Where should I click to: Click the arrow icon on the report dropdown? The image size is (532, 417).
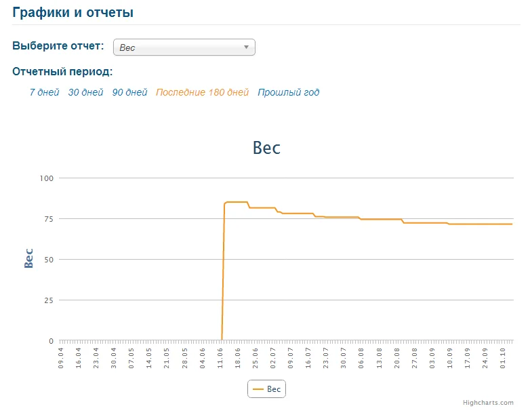pos(246,47)
